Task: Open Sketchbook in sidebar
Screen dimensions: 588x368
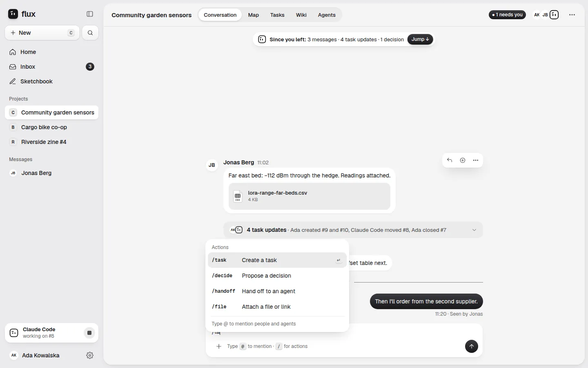Action: [51, 81]
